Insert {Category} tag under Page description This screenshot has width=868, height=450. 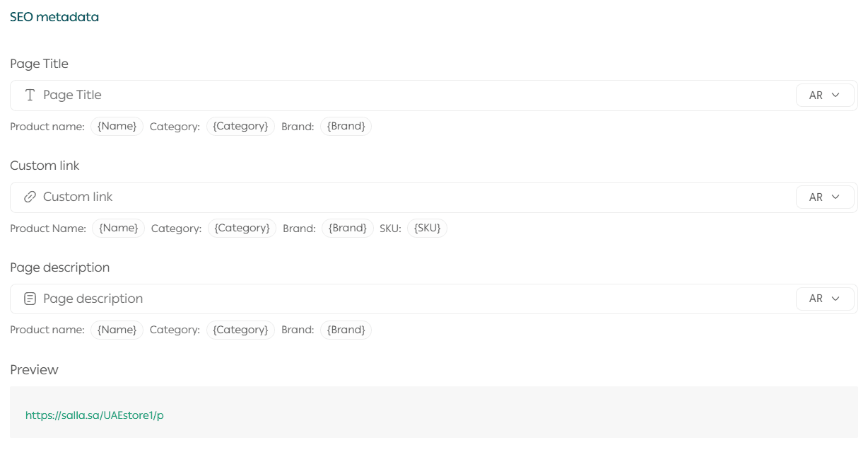241,330
